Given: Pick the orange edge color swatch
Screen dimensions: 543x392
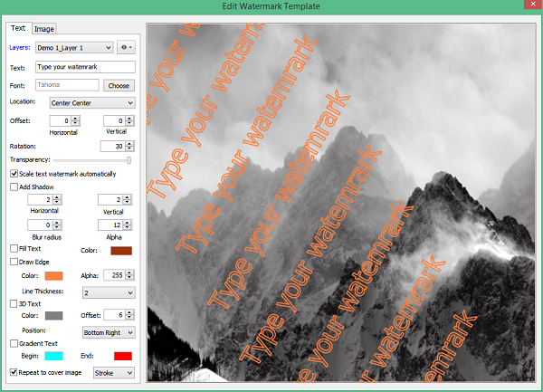Looking at the screenshot, I should click(x=53, y=276).
